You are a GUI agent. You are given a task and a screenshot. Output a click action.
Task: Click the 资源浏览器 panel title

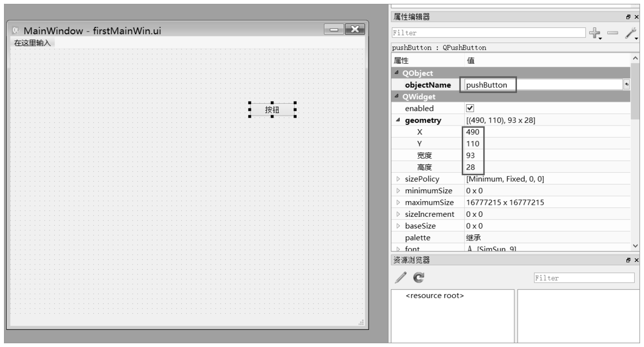(412, 260)
